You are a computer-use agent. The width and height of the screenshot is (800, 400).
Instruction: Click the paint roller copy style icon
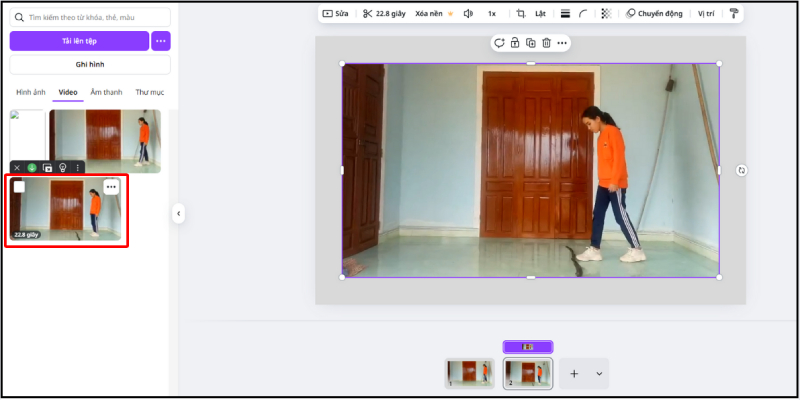pyautogui.click(x=734, y=14)
